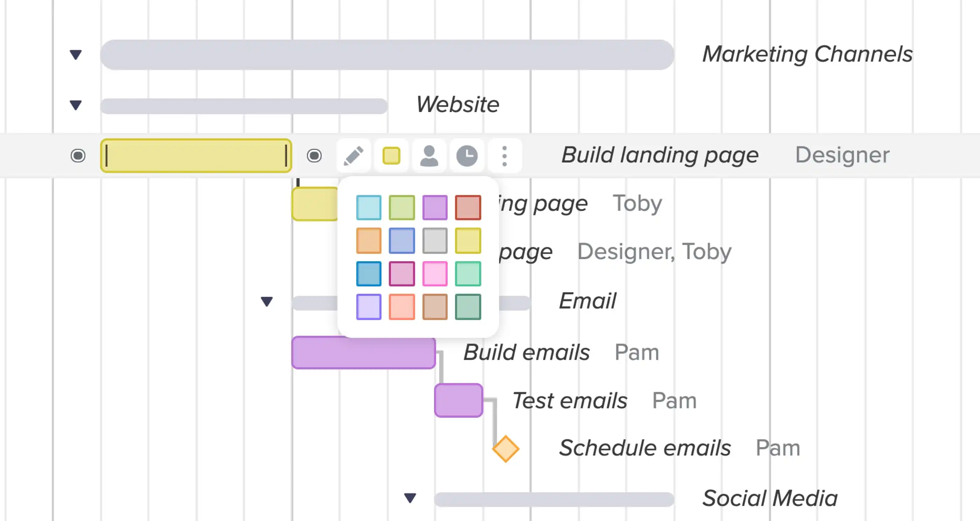The width and height of the screenshot is (980, 521).
Task: Open the three-dot task options menu
Action: tap(504, 155)
